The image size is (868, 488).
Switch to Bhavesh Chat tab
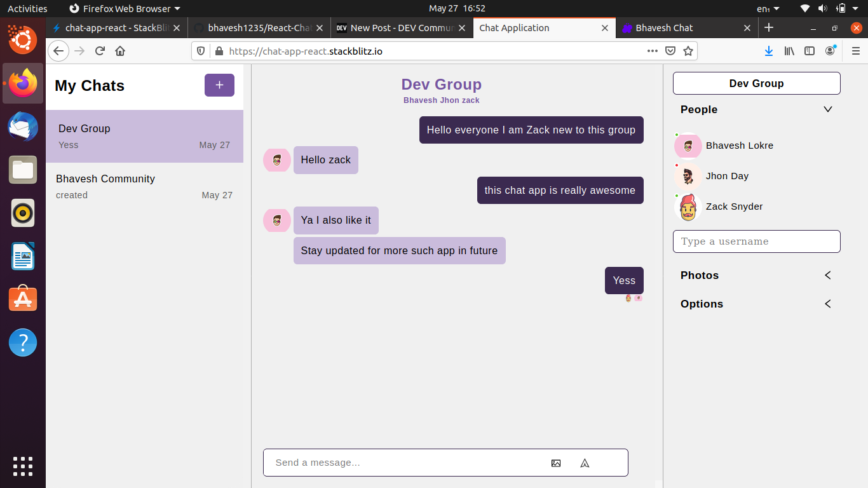[x=686, y=28]
